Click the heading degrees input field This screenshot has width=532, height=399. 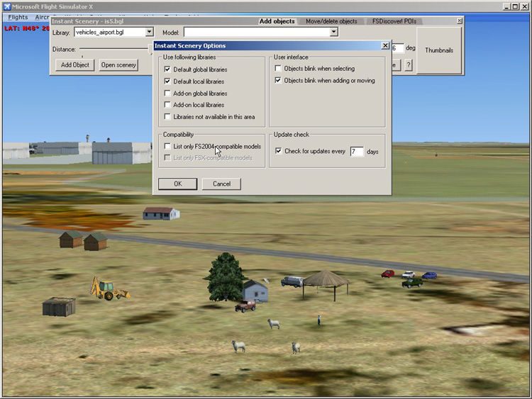(398, 48)
